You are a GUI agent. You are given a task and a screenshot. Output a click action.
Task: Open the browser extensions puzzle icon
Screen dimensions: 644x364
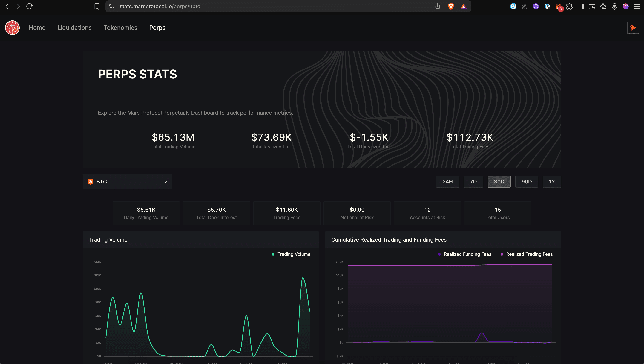(x=570, y=6)
